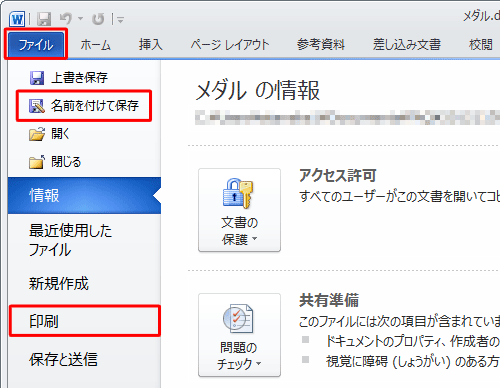The width and height of the screenshot is (500, 388).
Task: Click the アクセス許可 heading text
Action: click(x=338, y=175)
